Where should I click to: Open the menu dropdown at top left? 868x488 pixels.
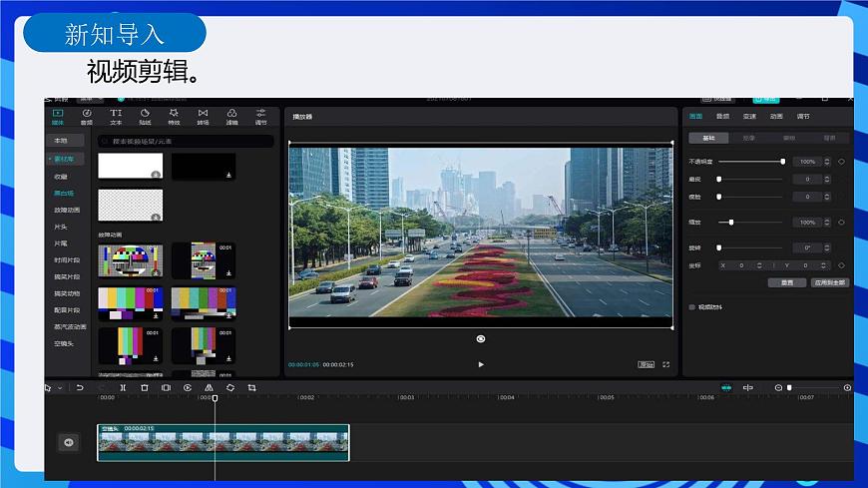(90, 99)
